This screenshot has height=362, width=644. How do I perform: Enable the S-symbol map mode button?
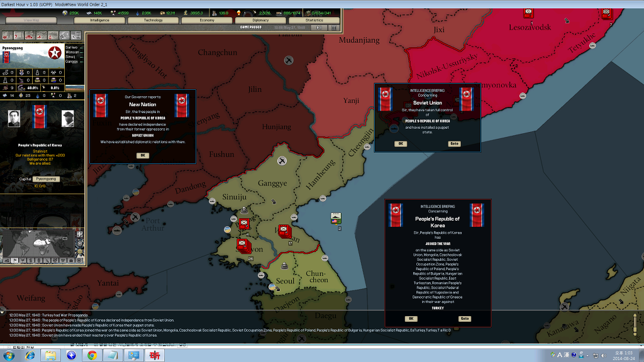pyautogui.click(x=31, y=260)
